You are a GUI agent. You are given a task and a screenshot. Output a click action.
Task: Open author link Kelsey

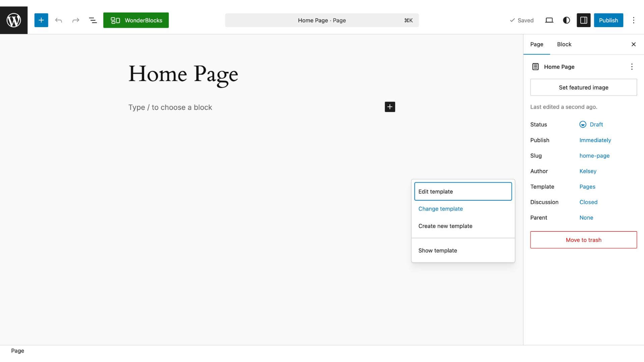pos(588,171)
